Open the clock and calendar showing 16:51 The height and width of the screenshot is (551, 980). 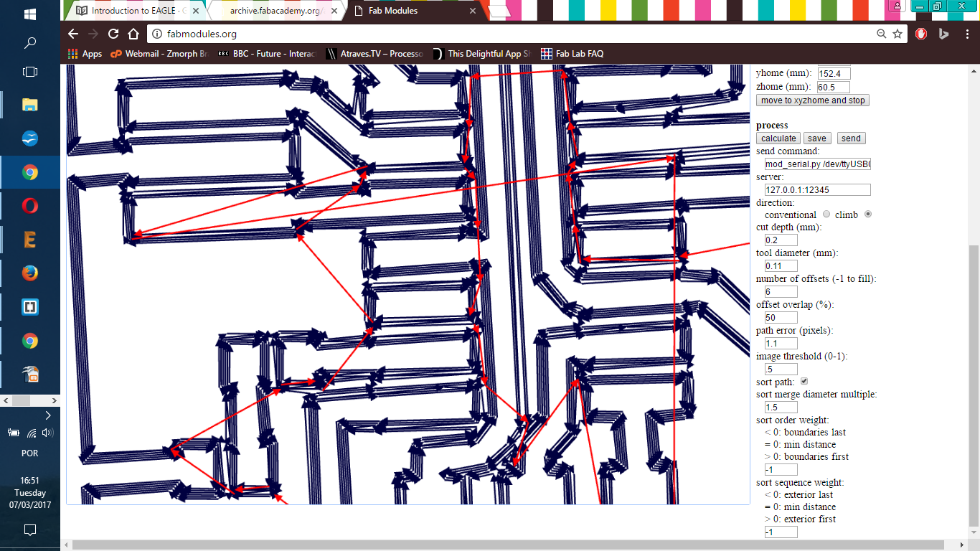coord(30,493)
